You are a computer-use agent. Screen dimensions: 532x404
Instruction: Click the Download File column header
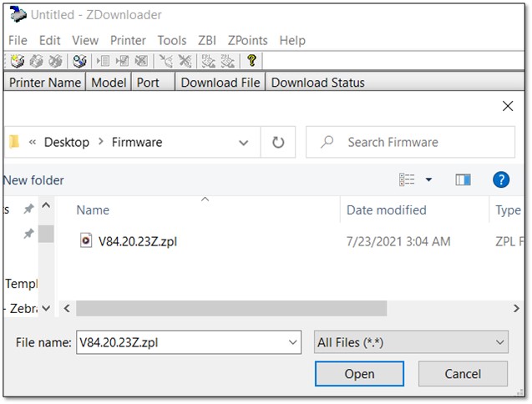coord(220,83)
